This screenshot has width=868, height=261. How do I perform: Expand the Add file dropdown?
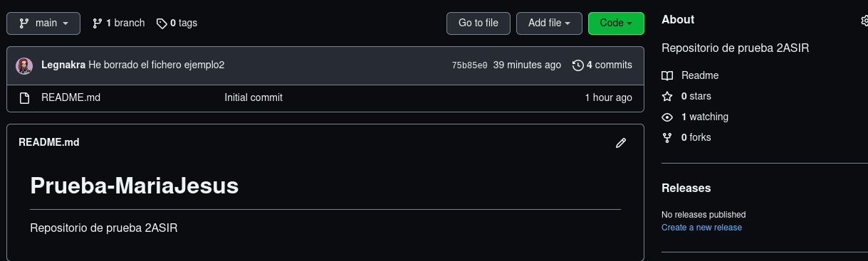point(549,23)
